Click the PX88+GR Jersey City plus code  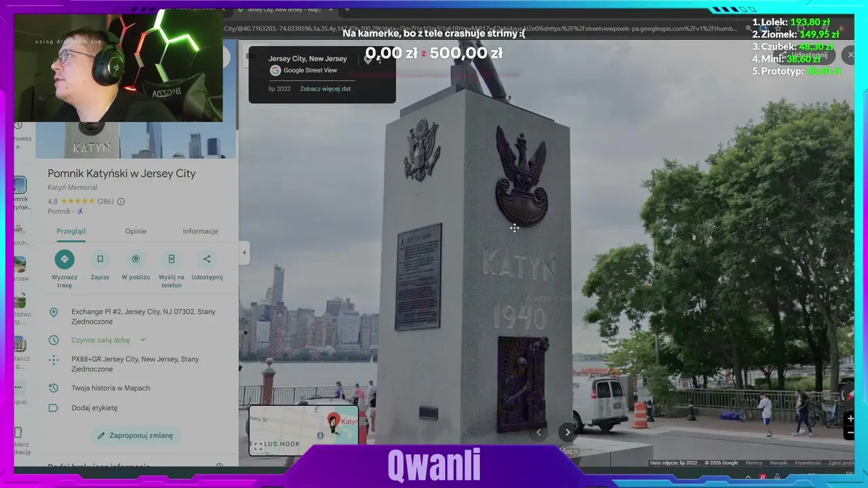136,364
